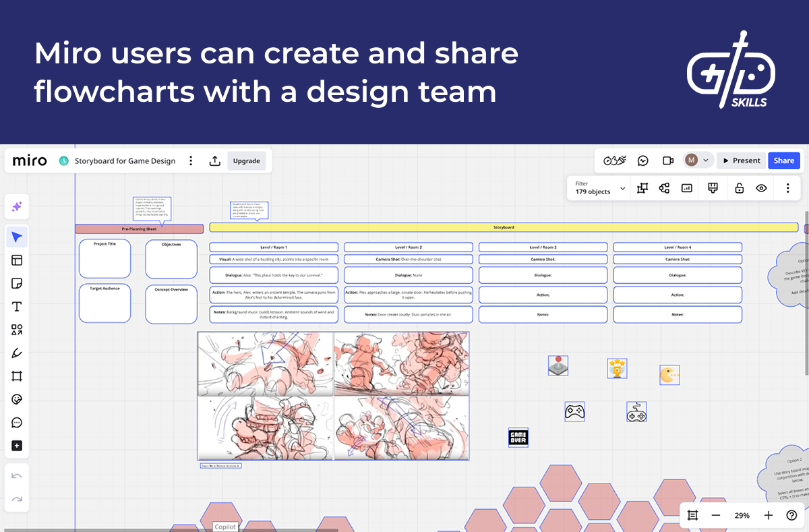Click the Level / Room 2 header
This screenshot has height=532, width=809.
[409, 247]
